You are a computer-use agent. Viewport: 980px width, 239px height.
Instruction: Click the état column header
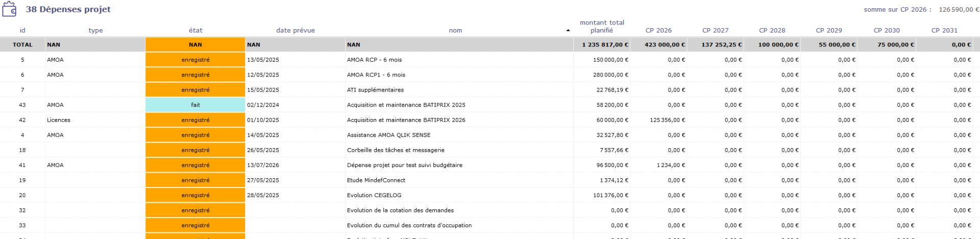point(195,31)
